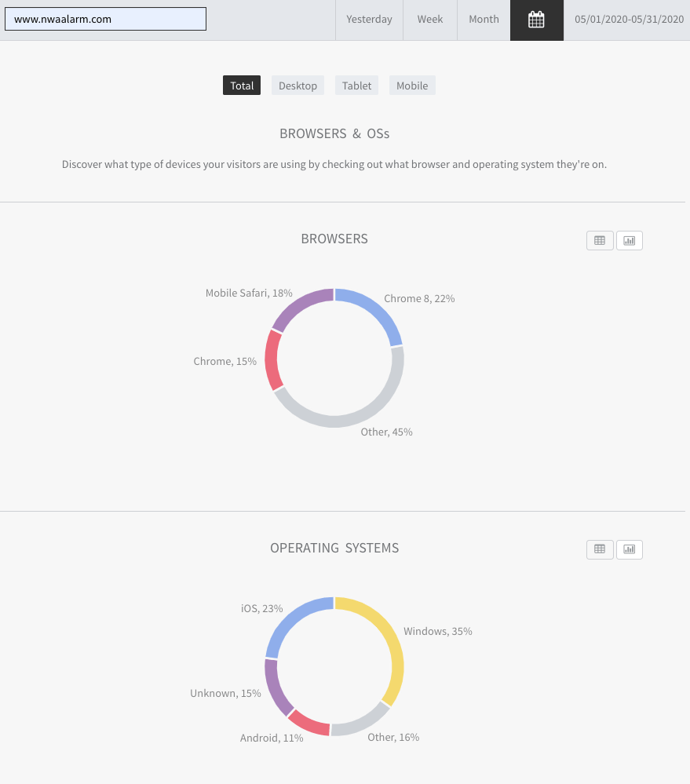Select the Month time range
This screenshot has height=784, width=690.
[484, 20]
